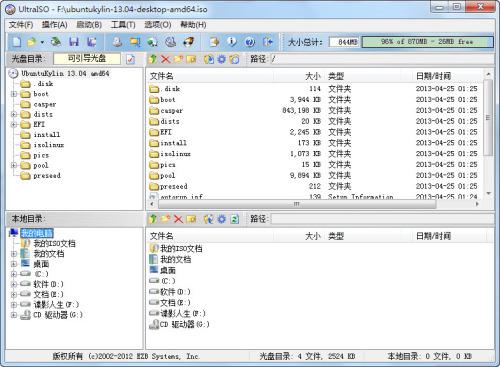The width and height of the screenshot is (500, 367).
Task: Click the blue help question mark icon
Action: pyautogui.click(x=250, y=42)
